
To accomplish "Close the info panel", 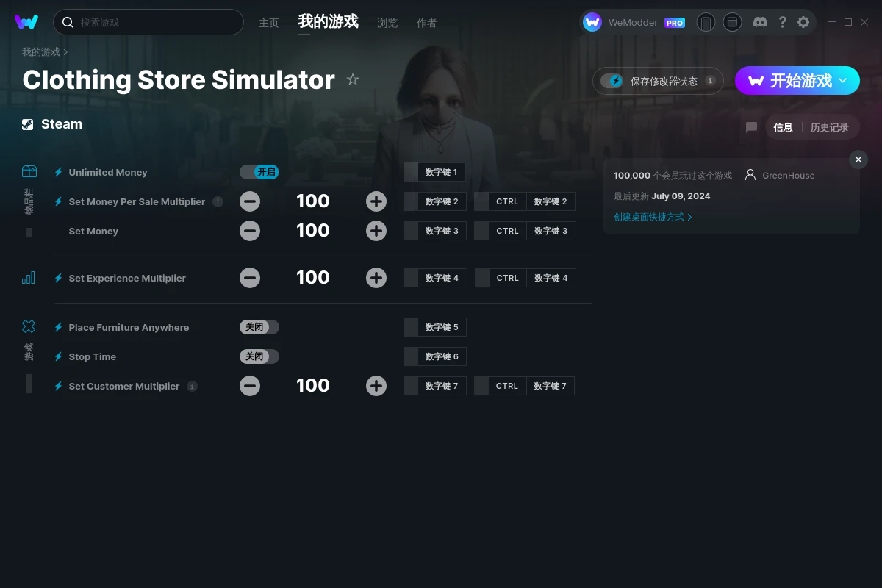I will [858, 159].
